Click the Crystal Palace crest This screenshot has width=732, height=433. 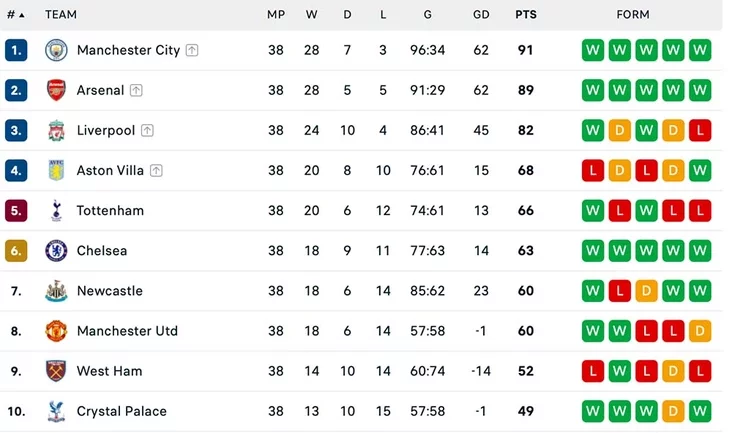coord(56,411)
